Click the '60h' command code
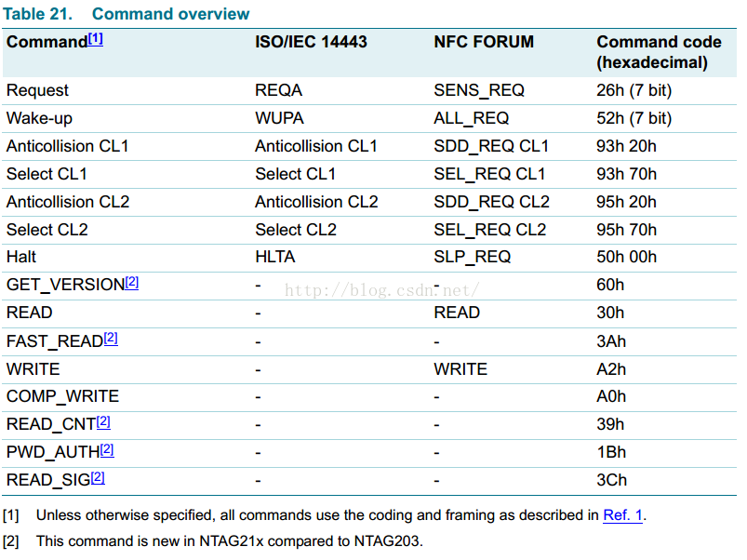This screenshot has width=747, height=560. click(610, 285)
